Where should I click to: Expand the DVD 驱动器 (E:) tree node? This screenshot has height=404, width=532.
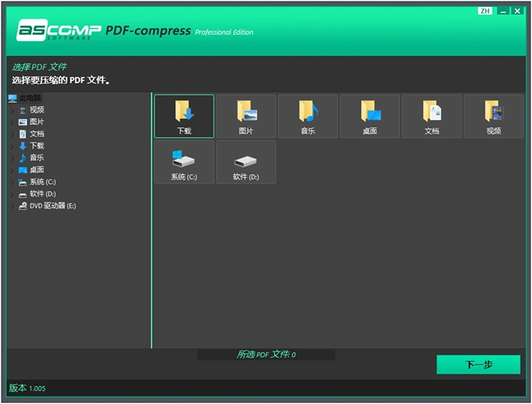tap(12, 207)
